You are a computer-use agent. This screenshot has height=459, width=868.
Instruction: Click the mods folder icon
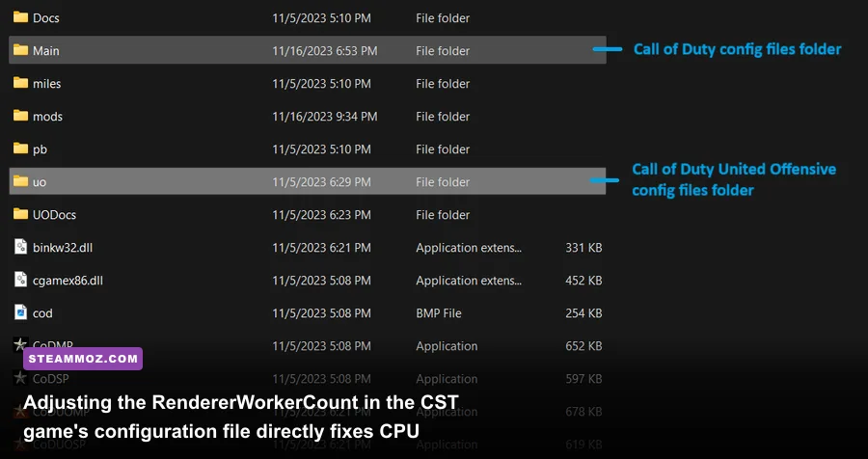(20, 116)
